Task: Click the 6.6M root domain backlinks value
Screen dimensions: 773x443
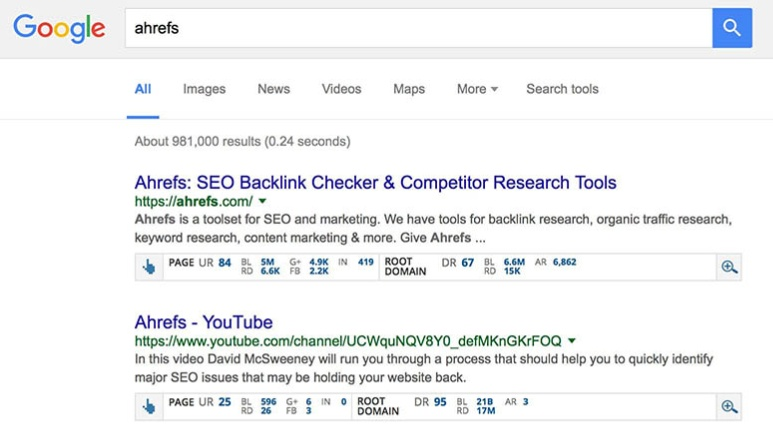Action: (x=514, y=262)
